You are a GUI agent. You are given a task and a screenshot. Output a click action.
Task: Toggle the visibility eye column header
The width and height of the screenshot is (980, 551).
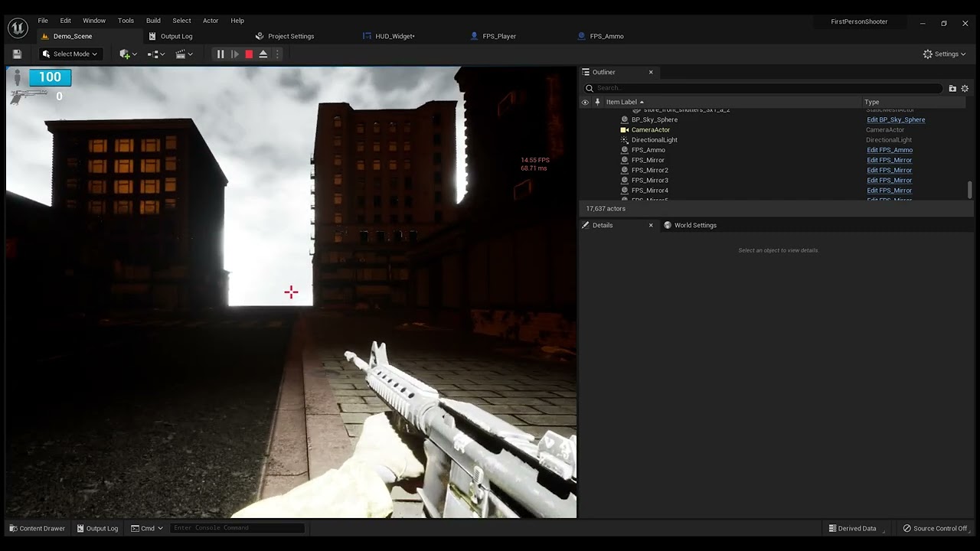coord(586,102)
